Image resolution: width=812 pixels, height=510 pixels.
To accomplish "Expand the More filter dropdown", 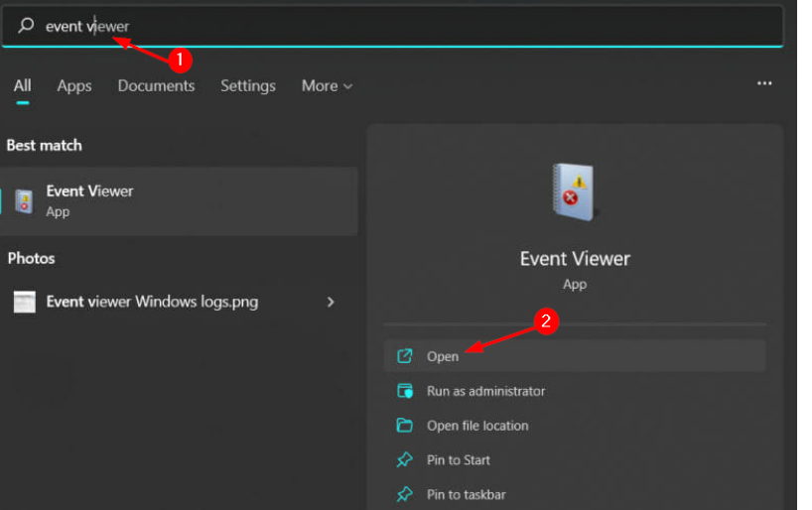I will (327, 86).
